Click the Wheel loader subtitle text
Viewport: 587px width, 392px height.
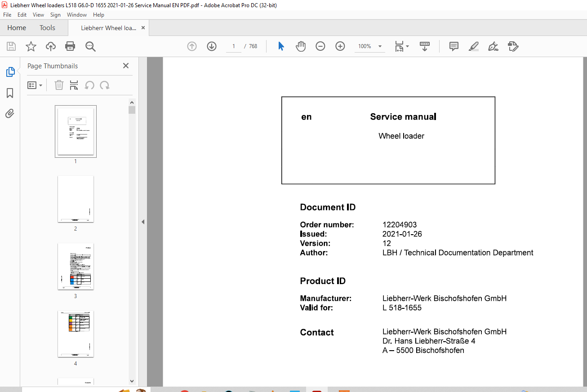pos(401,136)
